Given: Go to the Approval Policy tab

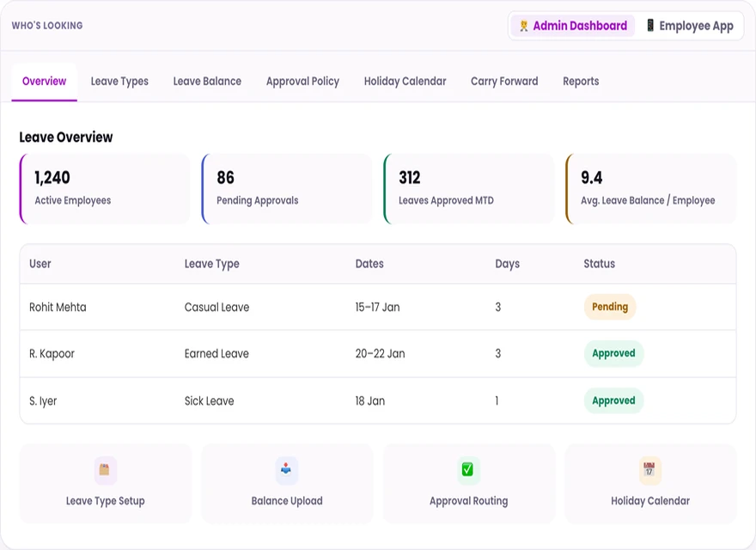Looking at the screenshot, I should [302, 81].
